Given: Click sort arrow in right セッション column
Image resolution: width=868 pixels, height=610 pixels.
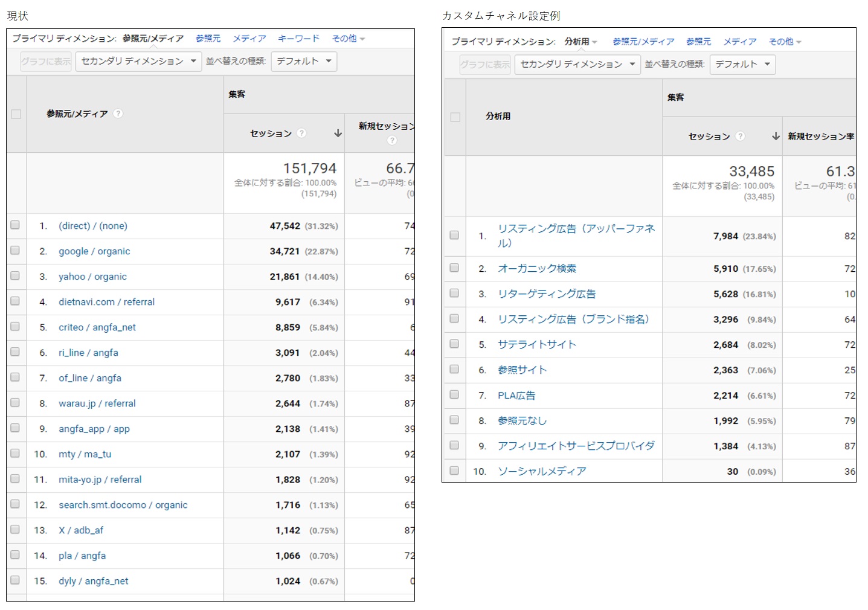Looking at the screenshot, I should pyautogui.click(x=776, y=136).
